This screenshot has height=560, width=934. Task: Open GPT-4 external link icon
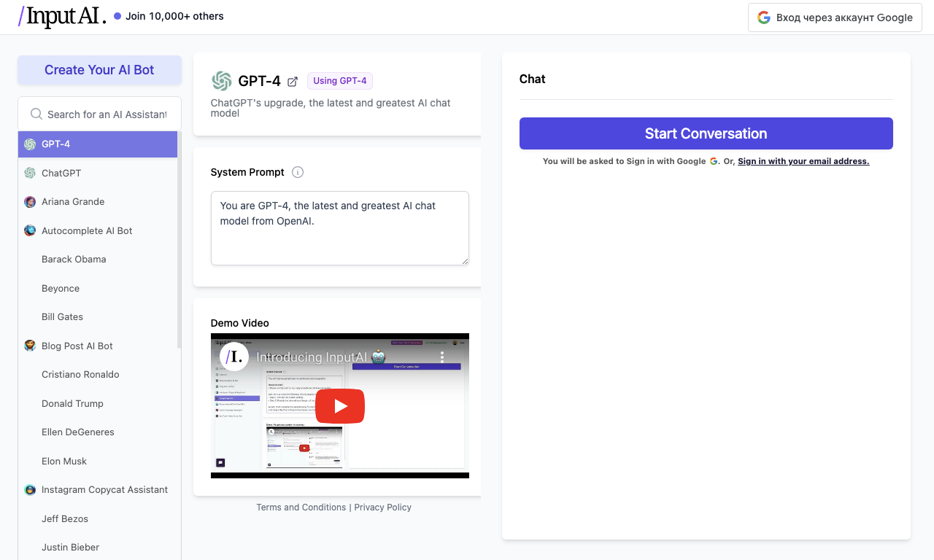[x=293, y=82]
